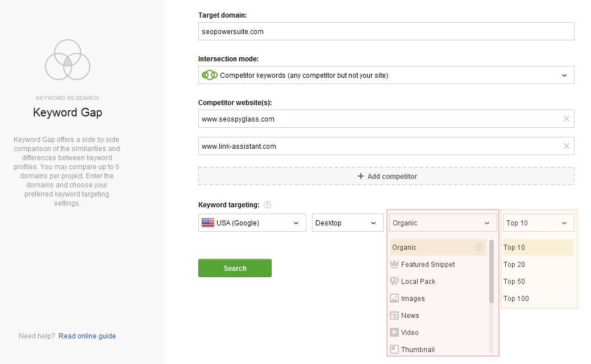Remove the www.seospyglass.com competitor

(x=566, y=119)
